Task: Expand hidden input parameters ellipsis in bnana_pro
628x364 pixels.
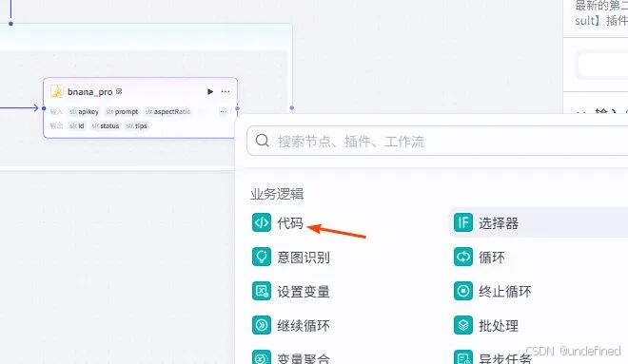Action: pyautogui.click(x=223, y=111)
